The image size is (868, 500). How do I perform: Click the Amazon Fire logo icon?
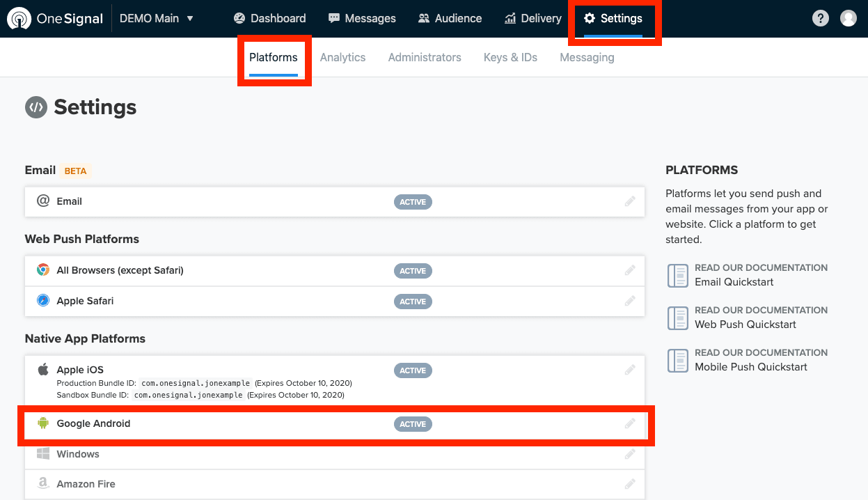(x=43, y=483)
